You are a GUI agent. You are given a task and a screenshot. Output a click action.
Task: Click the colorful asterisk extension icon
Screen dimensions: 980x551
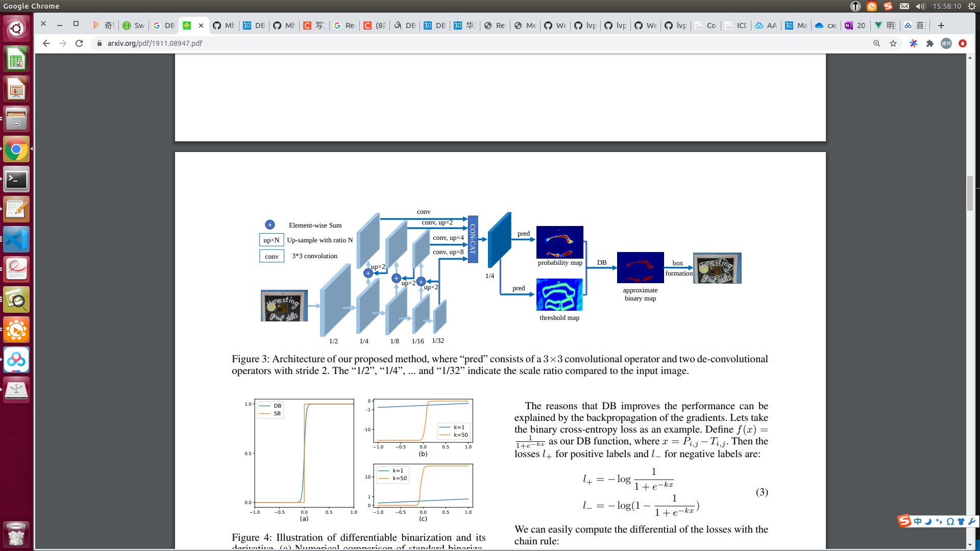913,43
